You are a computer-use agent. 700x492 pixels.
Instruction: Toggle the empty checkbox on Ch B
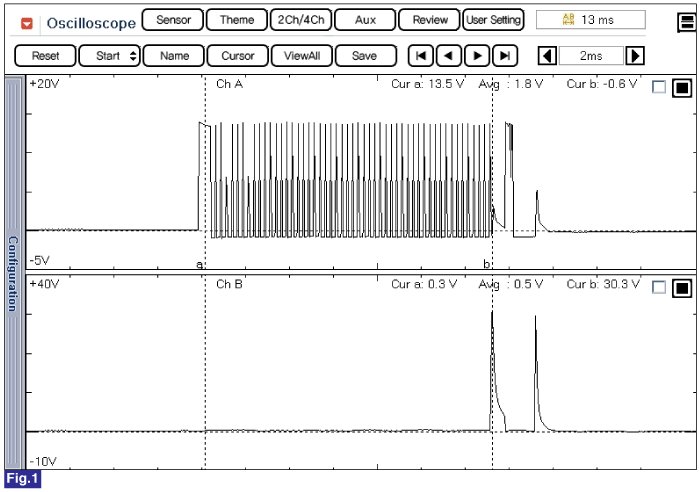pos(658,287)
